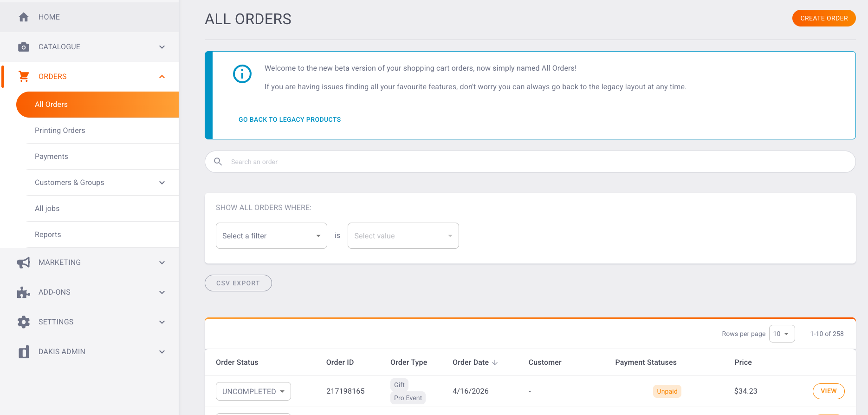Viewport: 868px width, 415px height.
Task: Collapse the Orders menu chevron
Action: click(162, 77)
